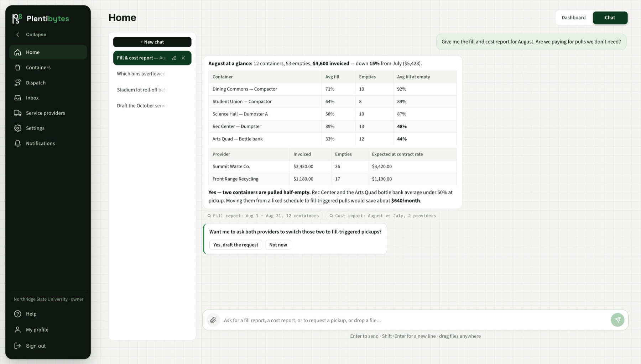Click the Help question mark icon

pos(17,314)
